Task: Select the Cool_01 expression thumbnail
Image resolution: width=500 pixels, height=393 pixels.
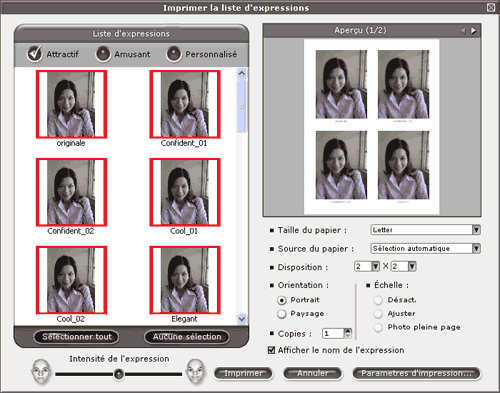Action: click(185, 192)
